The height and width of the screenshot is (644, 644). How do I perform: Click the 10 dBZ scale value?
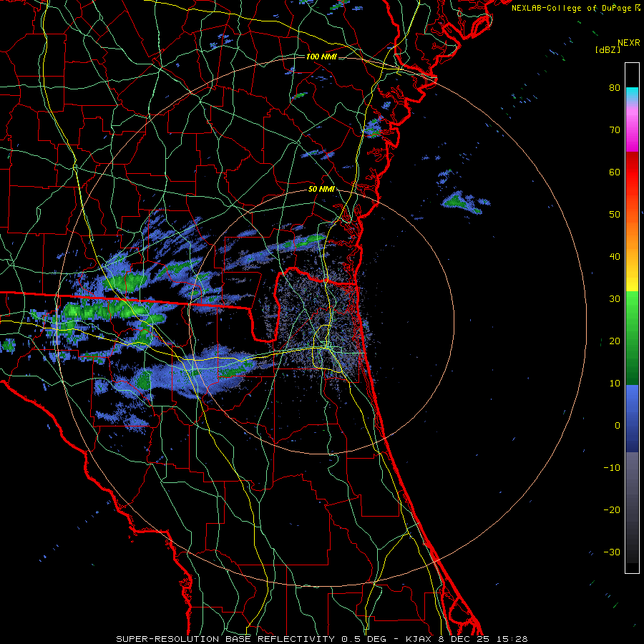pyautogui.click(x=615, y=384)
